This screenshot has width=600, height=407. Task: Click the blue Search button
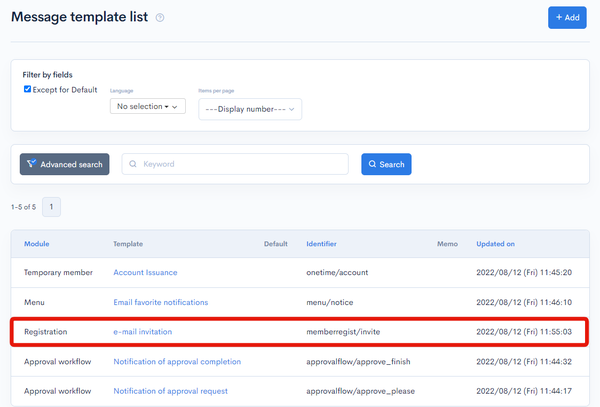coord(386,164)
